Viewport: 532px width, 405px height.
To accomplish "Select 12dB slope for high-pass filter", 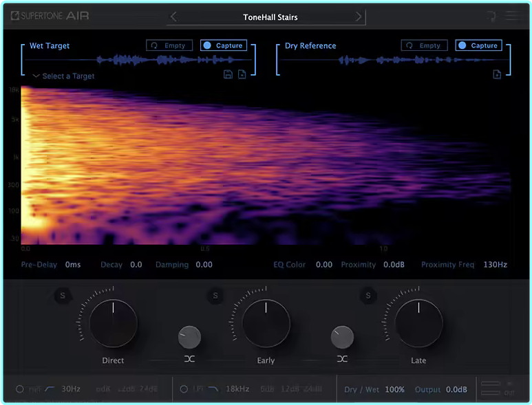I will (x=126, y=388).
